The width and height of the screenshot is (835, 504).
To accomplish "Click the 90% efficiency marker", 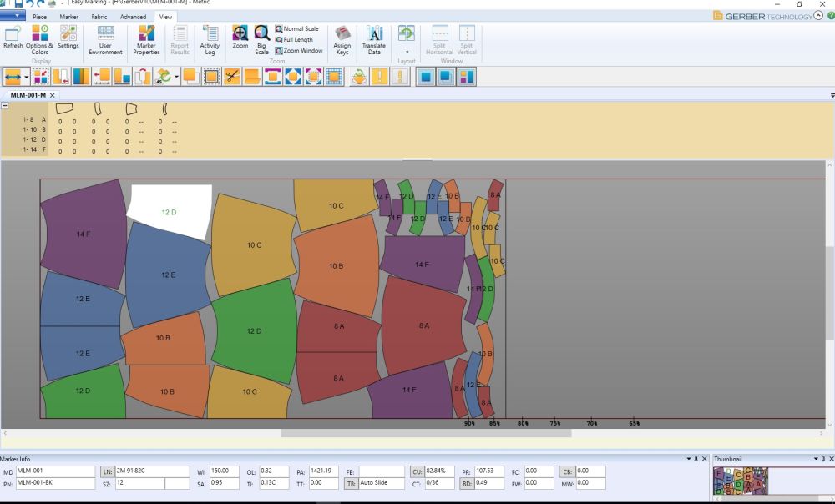I will tap(469, 422).
